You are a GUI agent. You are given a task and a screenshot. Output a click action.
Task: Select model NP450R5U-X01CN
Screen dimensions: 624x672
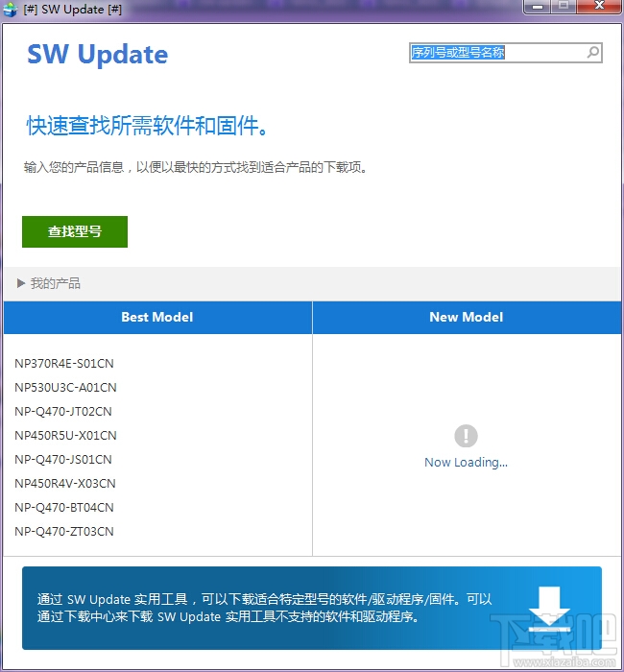[65, 436]
